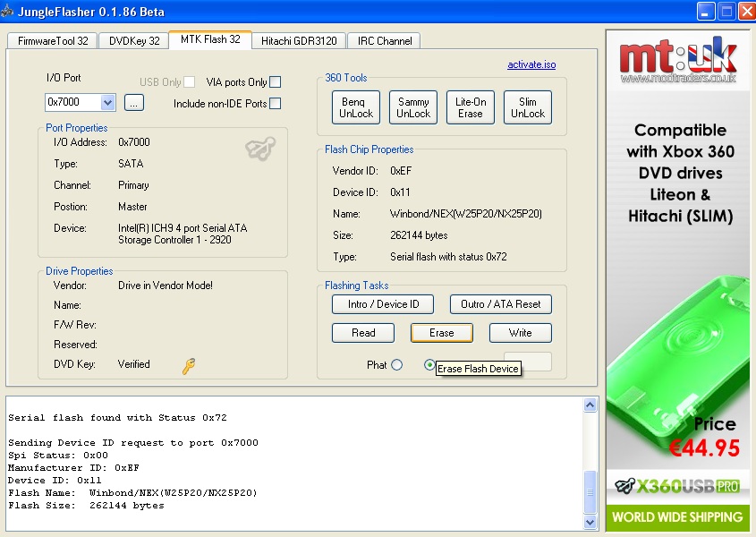Click the Outro / ATA Reset button

pos(501,304)
